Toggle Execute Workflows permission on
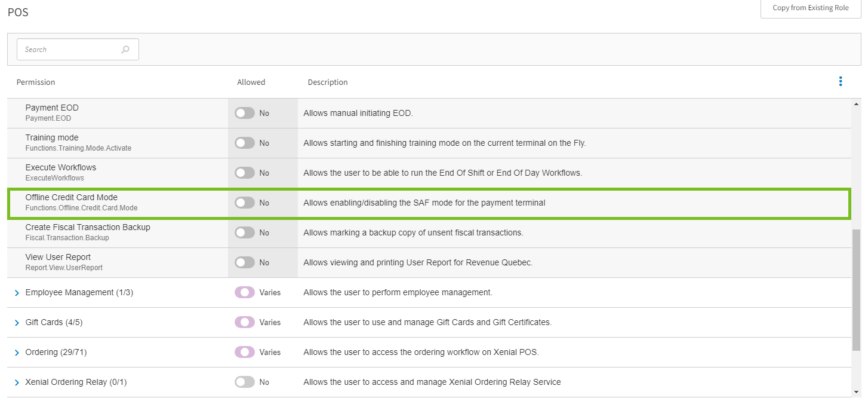868x401 pixels. coord(244,173)
